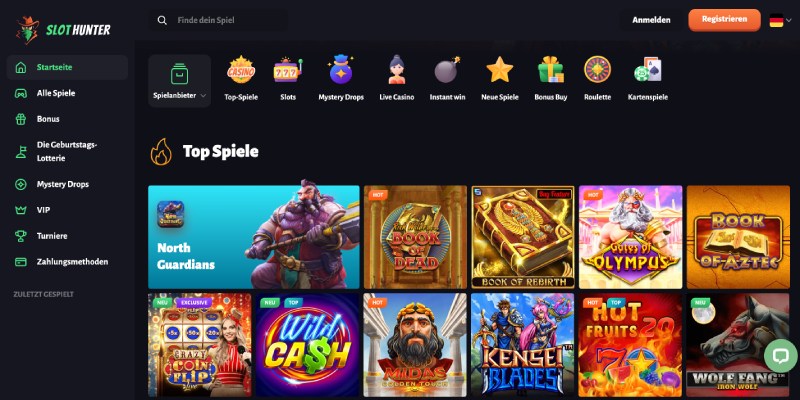Open Neue Spiele star icon
Viewport: 800px width, 400px height.
[499, 70]
